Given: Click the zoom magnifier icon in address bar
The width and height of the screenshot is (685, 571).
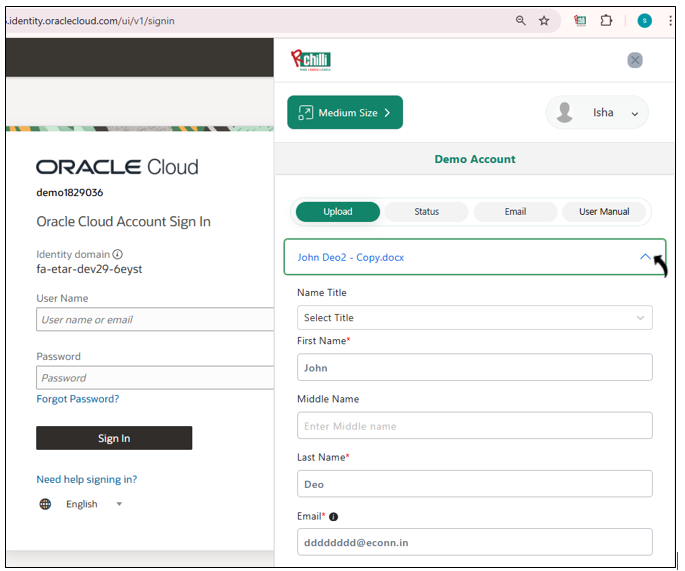Looking at the screenshot, I should [x=520, y=20].
